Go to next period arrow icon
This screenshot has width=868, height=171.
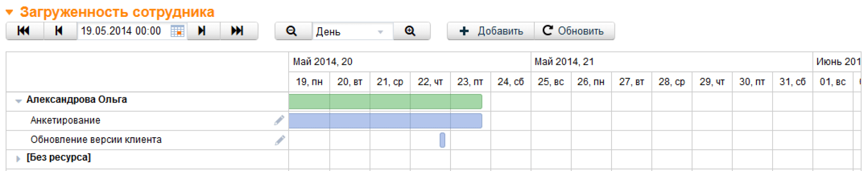(x=203, y=31)
